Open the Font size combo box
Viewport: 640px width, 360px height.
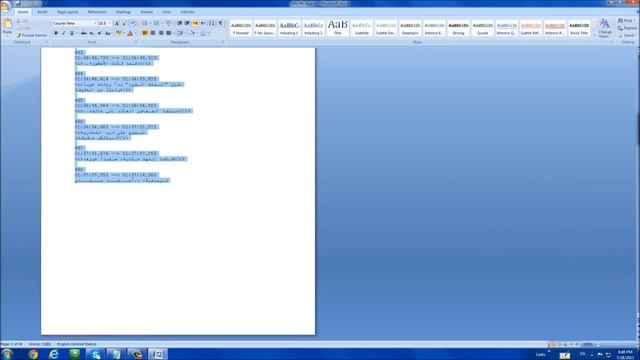(104, 23)
